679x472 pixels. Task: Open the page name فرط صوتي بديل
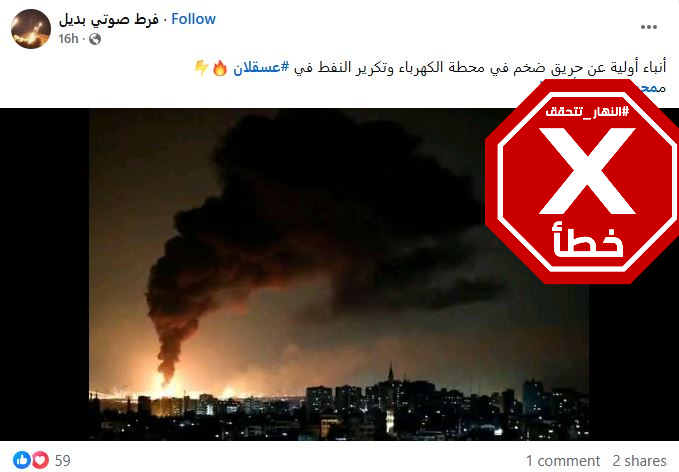(108, 19)
